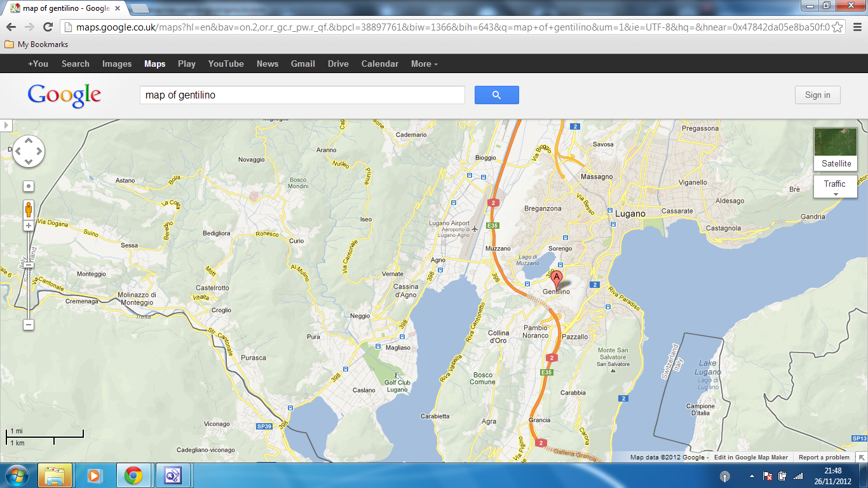Image resolution: width=868 pixels, height=488 pixels.
Task: Pan map right with the east arrow
Action: tap(39, 151)
